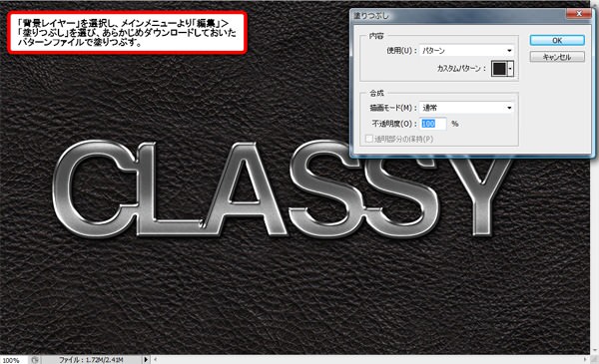This screenshot has width=599, height=364.
Task: Expand the カスタムパターン picker arrow
Action: pyautogui.click(x=511, y=69)
